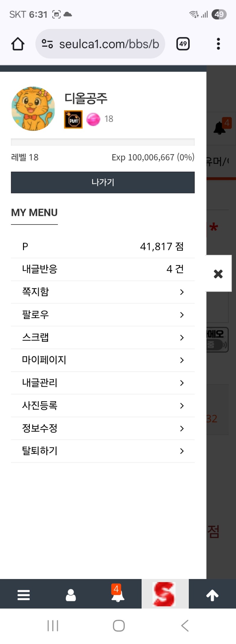
Task: Open the browser three-dot overflow menu
Action: (x=218, y=44)
